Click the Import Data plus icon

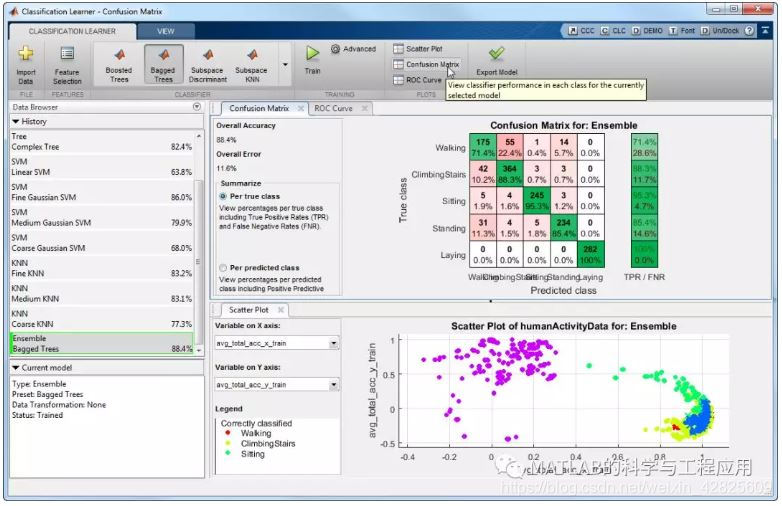point(25,53)
